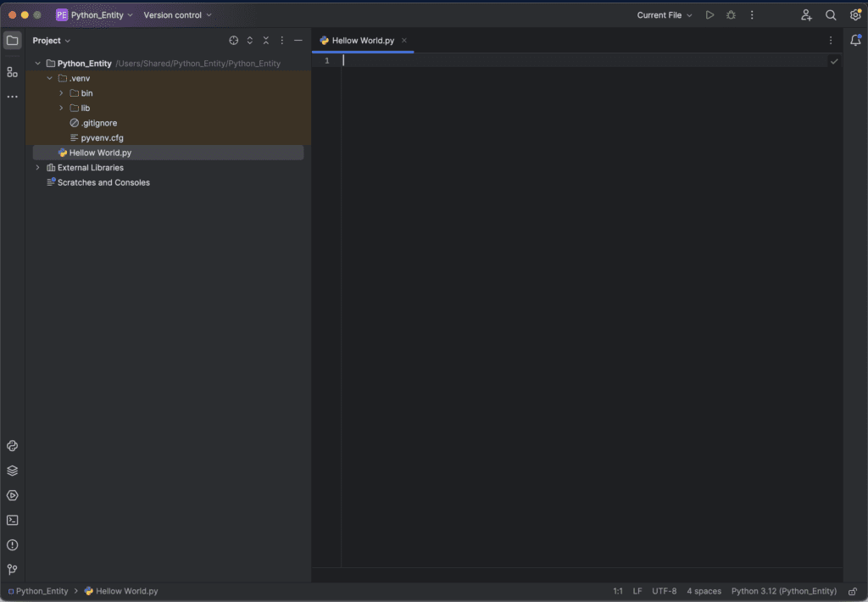Open the Python Packages tool window
This screenshot has height=602, width=868.
coord(12,471)
